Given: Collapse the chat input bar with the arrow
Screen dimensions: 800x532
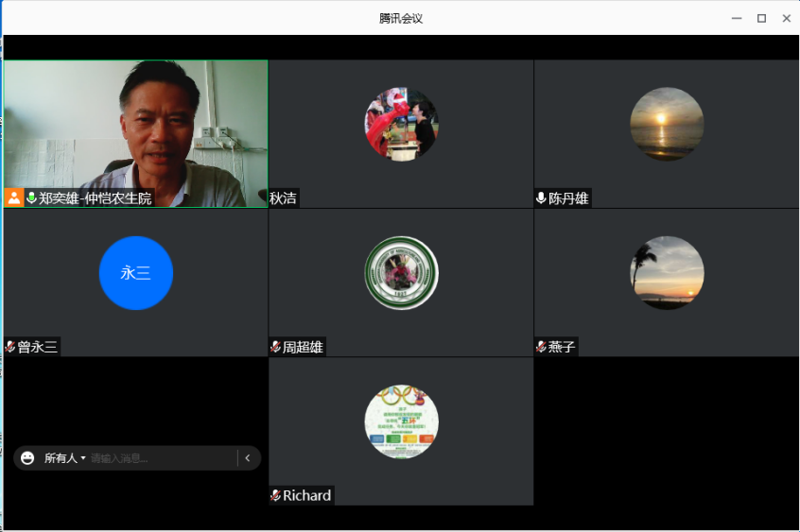Looking at the screenshot, I should pos(248,458).
